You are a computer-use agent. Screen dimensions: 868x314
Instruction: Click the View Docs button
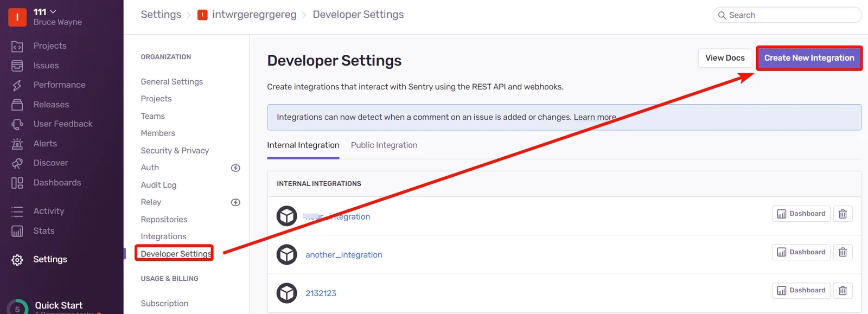[x=725, y=58]
